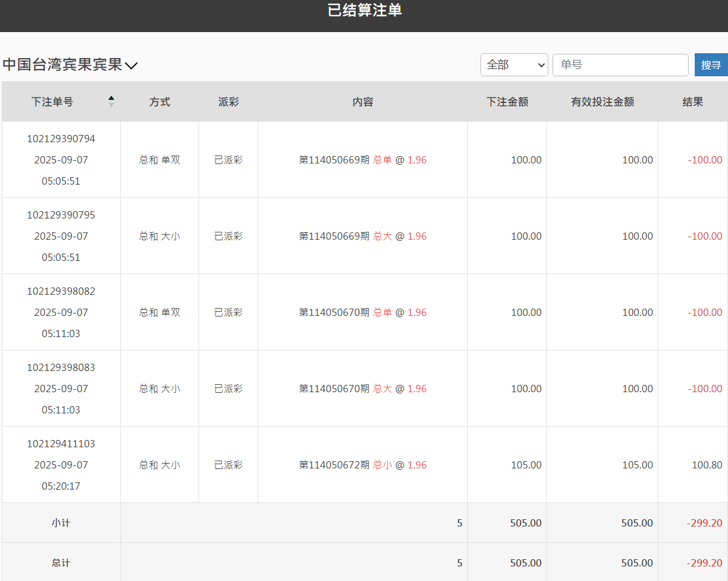
Task: Sort by the 方式 column header
Action: click(x=159, y=102)
